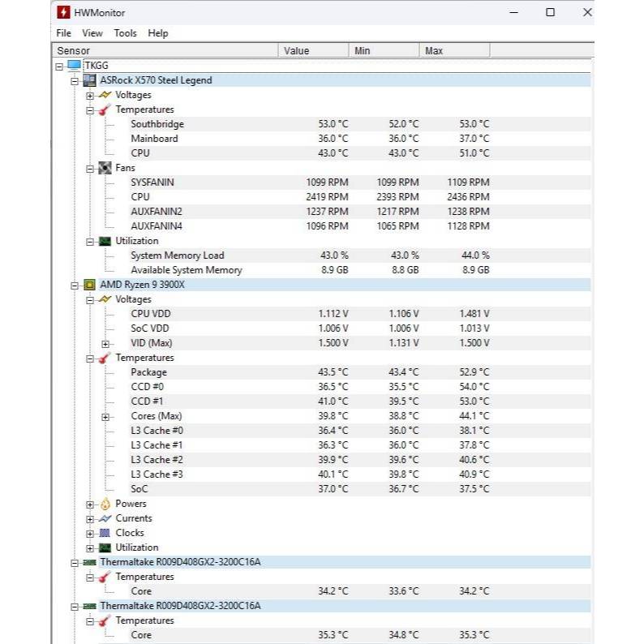The width and height of the screenshot is (644, 644).
Task: Click the Value column header
Action: click(313, 50)
